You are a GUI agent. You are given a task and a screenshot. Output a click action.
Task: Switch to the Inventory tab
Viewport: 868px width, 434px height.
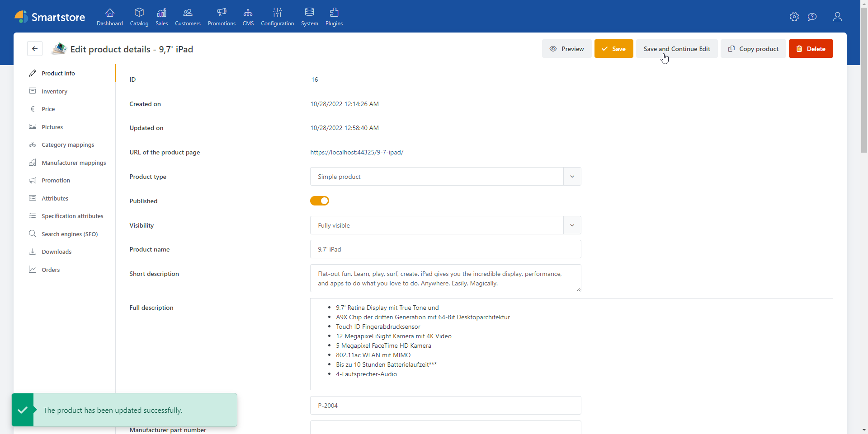(x=54, y=91)
